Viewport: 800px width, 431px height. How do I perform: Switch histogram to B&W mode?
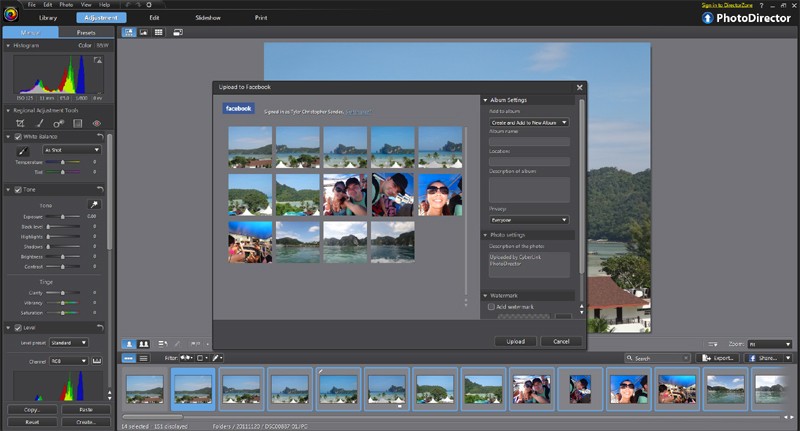click(103, 45)
